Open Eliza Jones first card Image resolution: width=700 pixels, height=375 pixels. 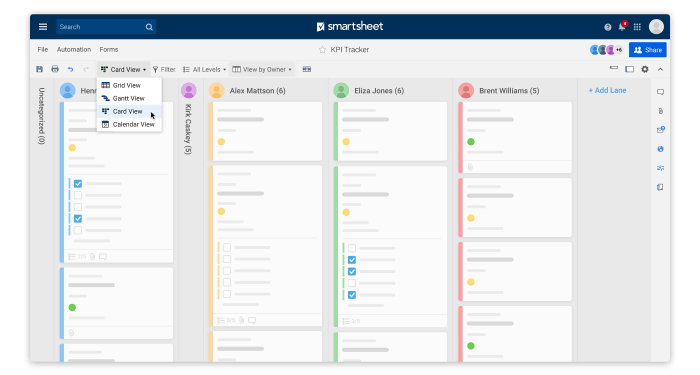click(390, 131)
